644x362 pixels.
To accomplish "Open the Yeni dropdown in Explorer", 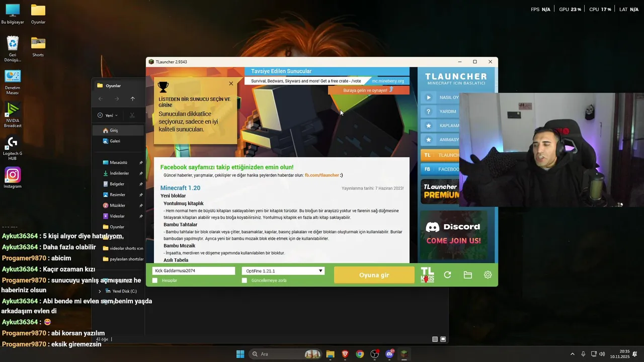I will tap(108, 116).
